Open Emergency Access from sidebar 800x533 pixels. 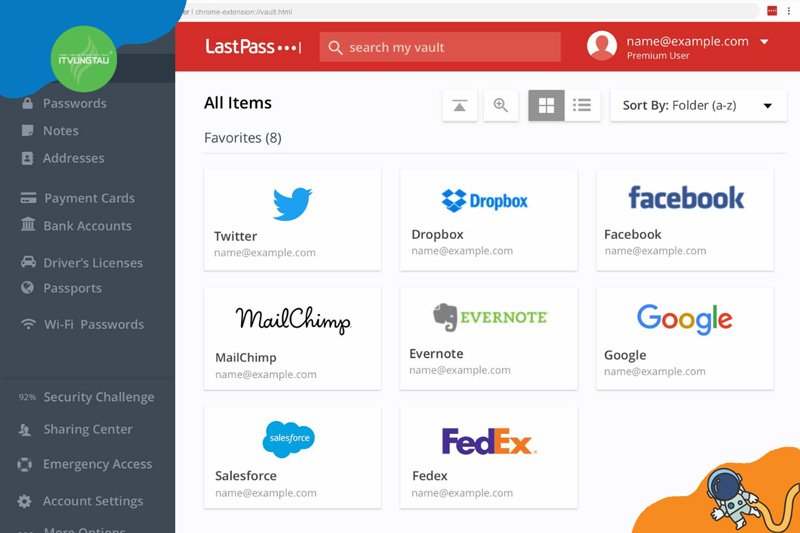pyautogui.click(x=97, y=464)
